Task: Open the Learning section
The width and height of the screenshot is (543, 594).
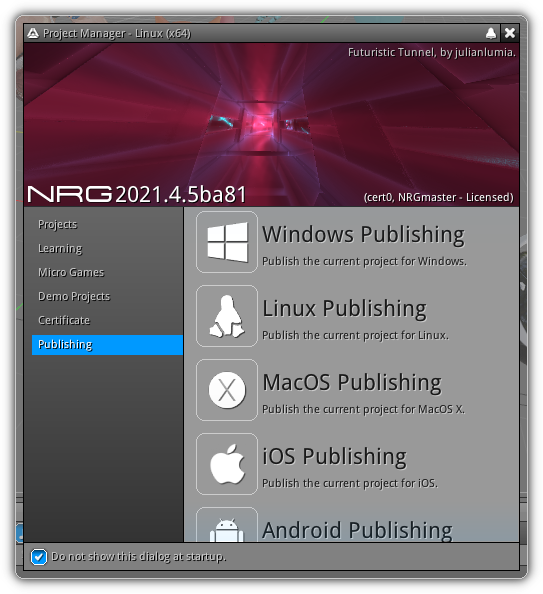Action: point(107,249)
